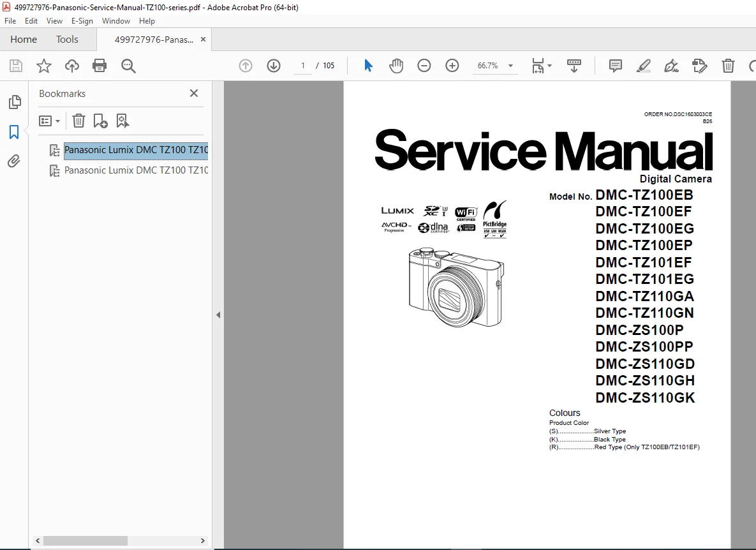This screenshot has height=550, width=756.
Task: Open bookmarks options menu dropdown
Action: (x=49, y=121)
